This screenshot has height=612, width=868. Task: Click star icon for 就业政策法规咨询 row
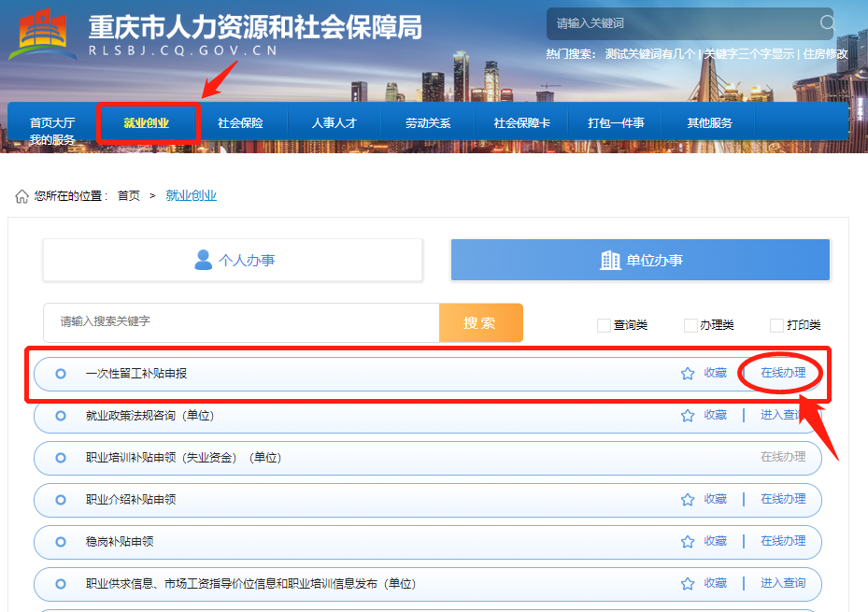(688, 416)
